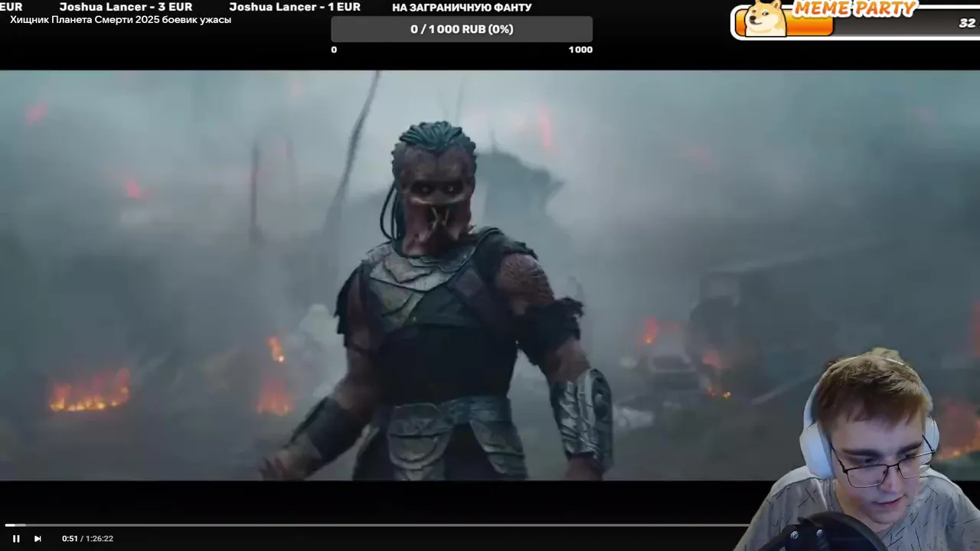Click the 1000 goal maximum label

pos(580,50)
